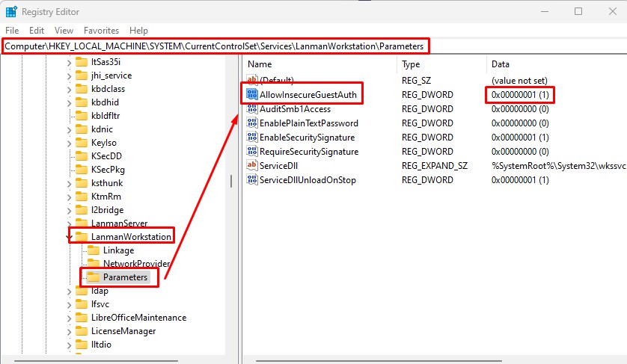
Task: Click the jhi_service folder icon
Action: 82,75
